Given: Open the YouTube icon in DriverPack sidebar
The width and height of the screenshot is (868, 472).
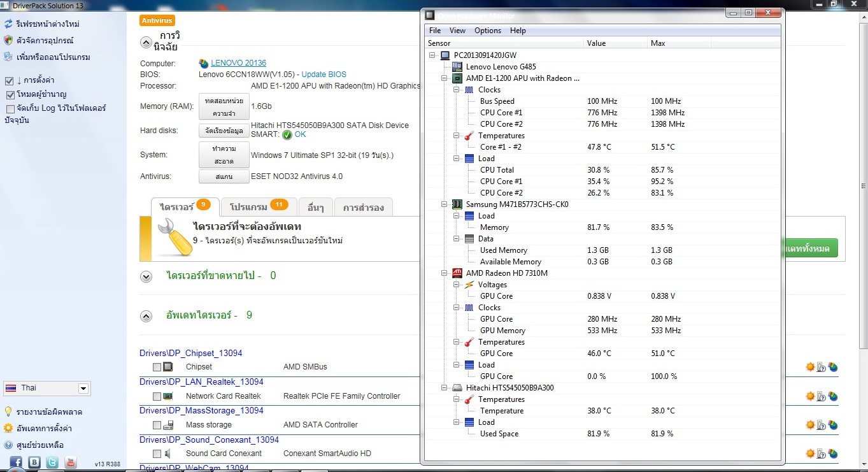Looking at the screenshot, I should click(x=71, y=462).
